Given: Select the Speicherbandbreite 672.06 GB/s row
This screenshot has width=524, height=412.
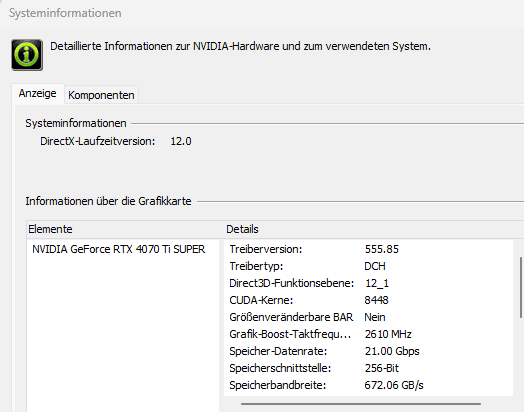Looking at the screenshot, I should click(368, 385).
